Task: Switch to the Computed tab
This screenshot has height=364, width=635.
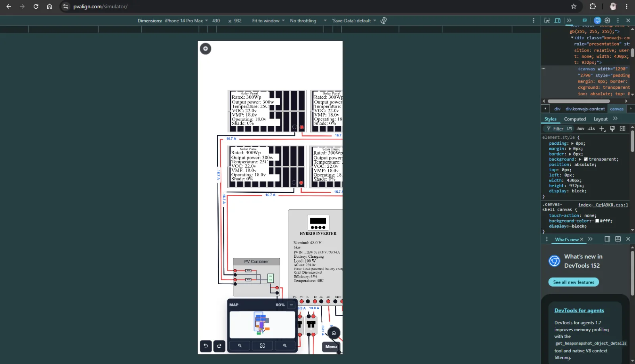Action: coord(575,119)
